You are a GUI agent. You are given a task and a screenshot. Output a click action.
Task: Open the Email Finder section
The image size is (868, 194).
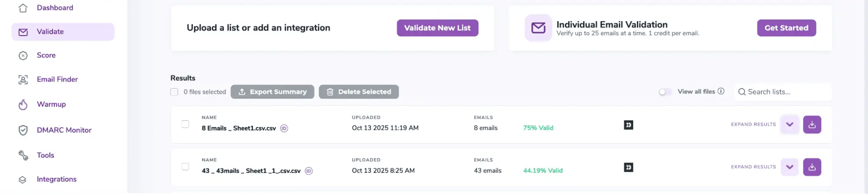57,80
